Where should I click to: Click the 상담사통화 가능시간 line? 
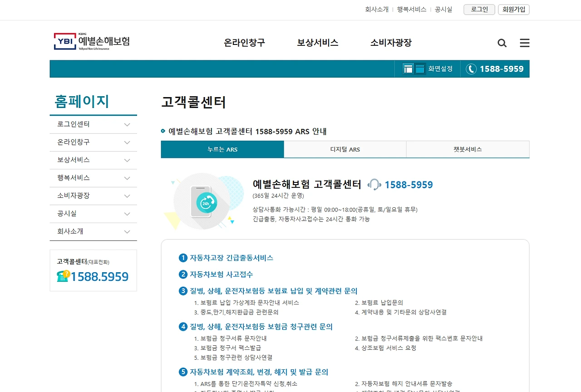point(335,210)
